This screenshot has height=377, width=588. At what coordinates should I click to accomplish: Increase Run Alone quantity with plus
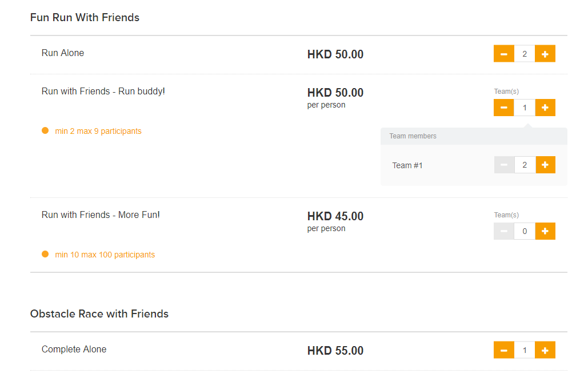click(545, 54)
